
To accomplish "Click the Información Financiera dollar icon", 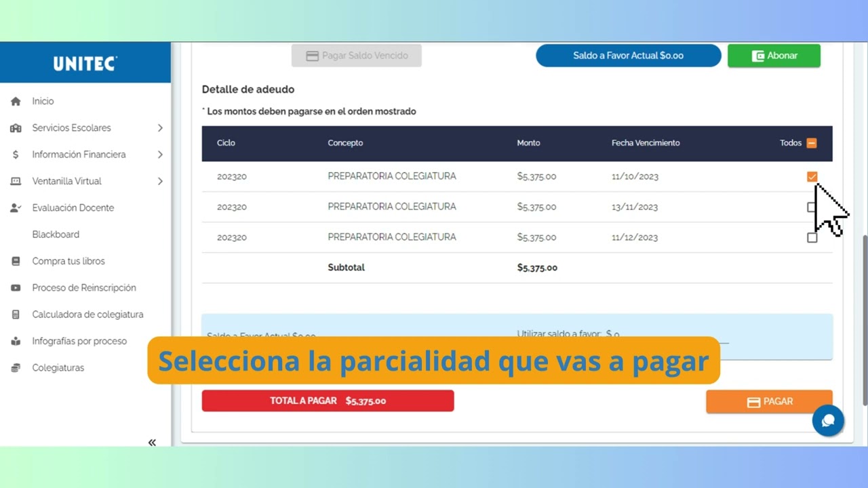I will coord(16,155).
